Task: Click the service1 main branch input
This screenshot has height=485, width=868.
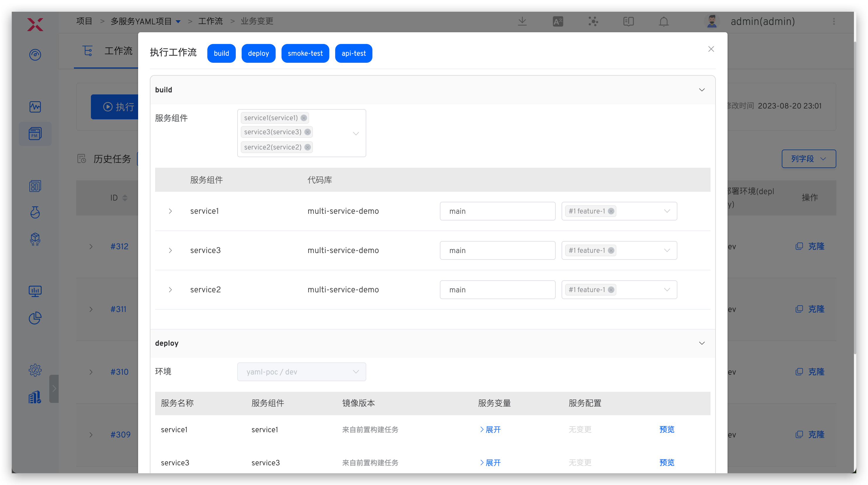Action: pos(497,211)
